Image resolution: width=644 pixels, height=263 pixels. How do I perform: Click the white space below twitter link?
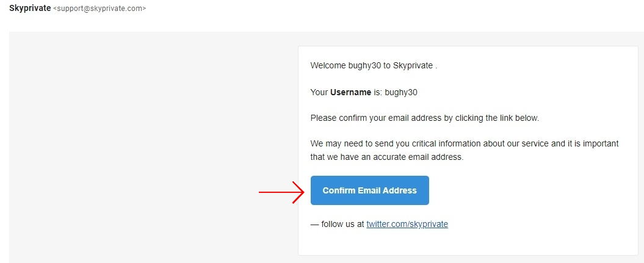click(x=468, y=243)
